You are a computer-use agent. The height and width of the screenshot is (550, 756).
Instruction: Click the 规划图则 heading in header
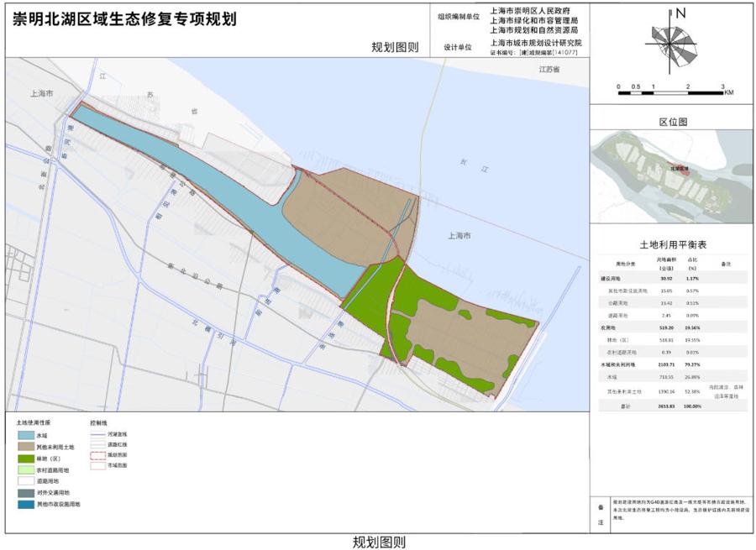click(395, 47)
